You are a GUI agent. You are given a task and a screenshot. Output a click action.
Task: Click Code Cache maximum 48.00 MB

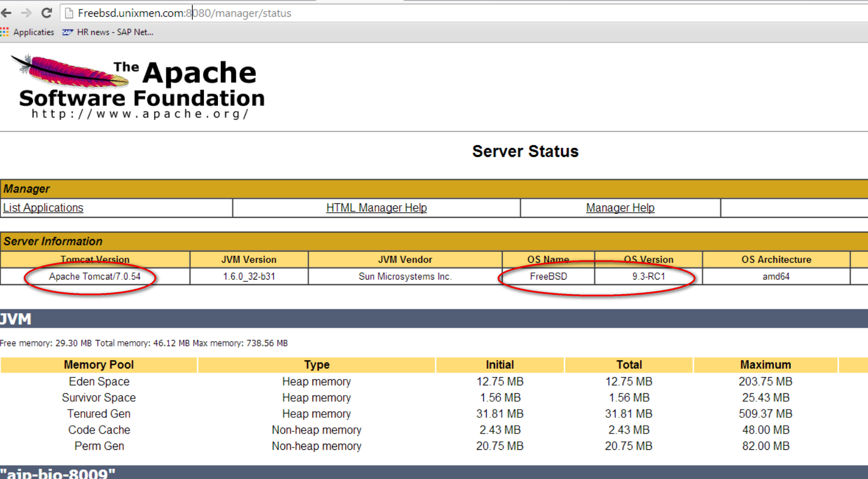pyautogui.click(x=766, y=430)
